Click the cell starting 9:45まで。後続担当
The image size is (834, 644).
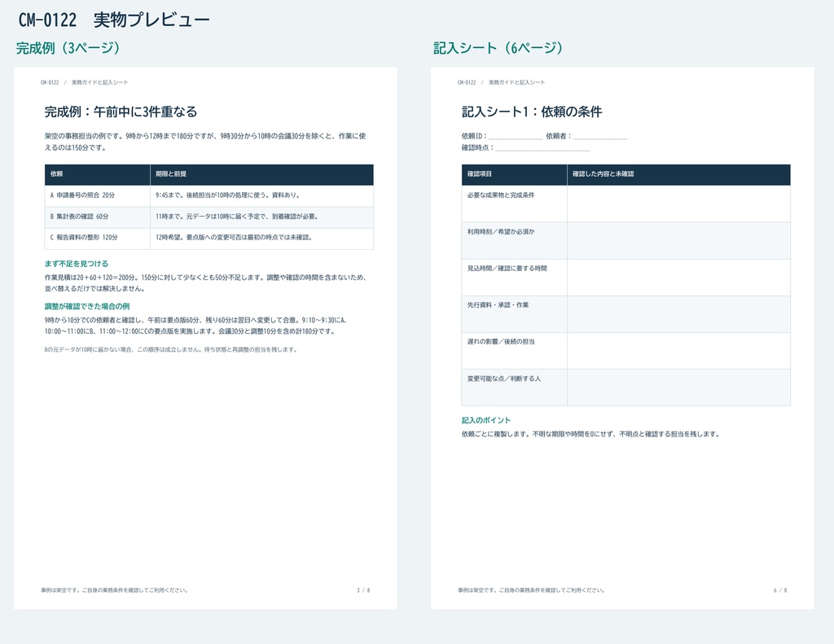(x=261, y=195)
